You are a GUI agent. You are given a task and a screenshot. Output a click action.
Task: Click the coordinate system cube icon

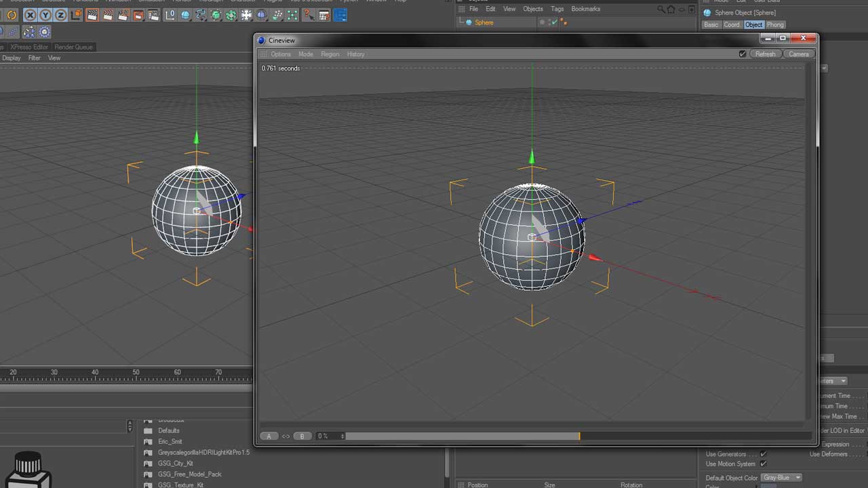[x=76, y=15]
